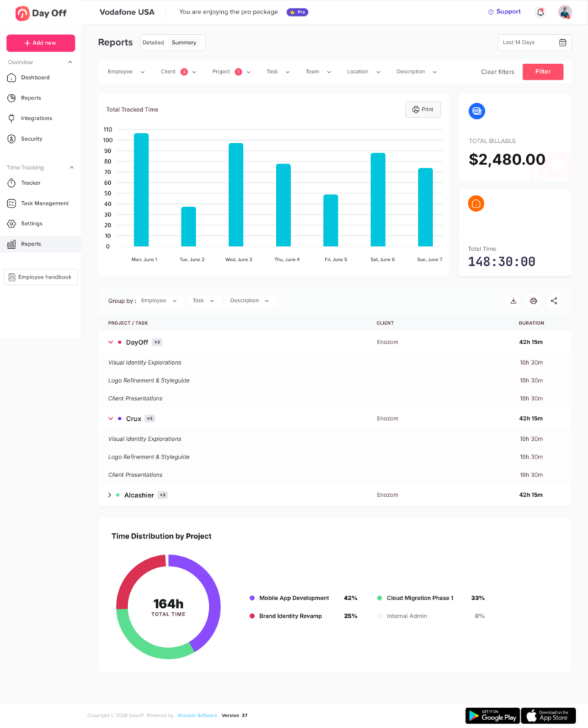Open the Enozom Software link
The image size is (588, 728).
coord(198,715)
